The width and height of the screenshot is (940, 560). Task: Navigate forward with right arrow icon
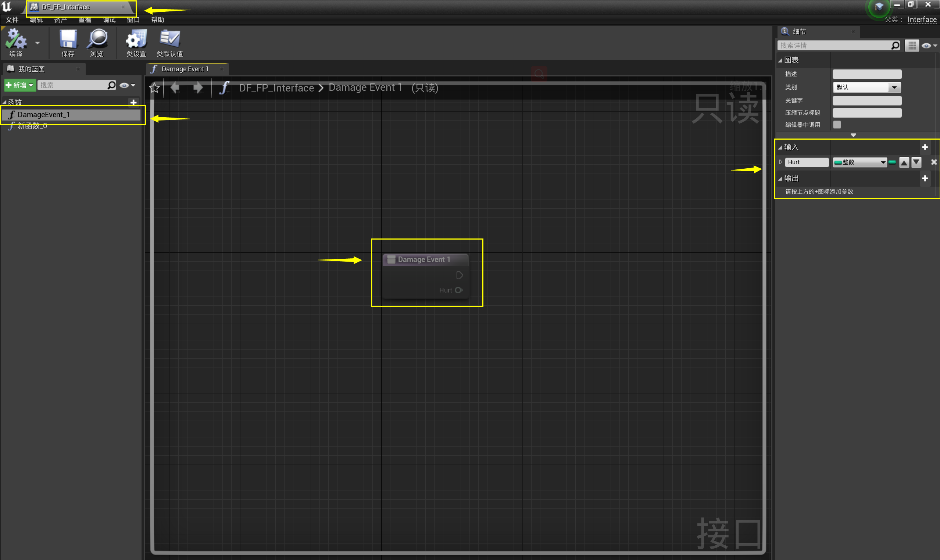click(198, 88)
